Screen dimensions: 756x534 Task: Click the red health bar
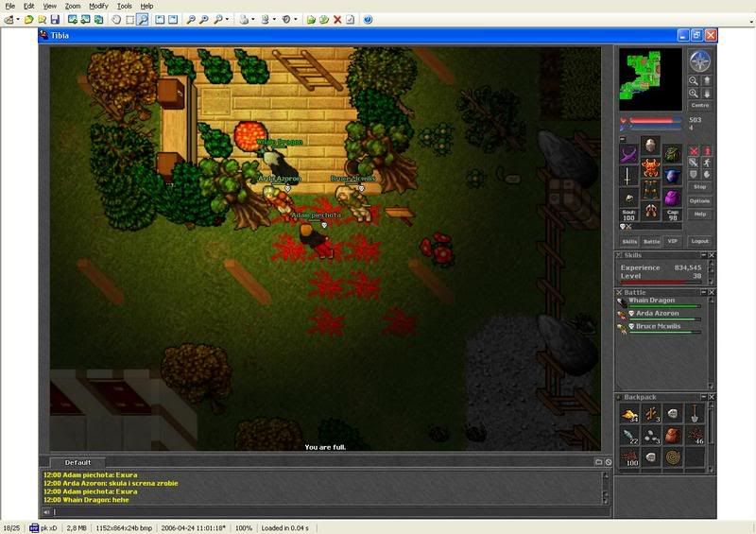[x=655, y=120]
